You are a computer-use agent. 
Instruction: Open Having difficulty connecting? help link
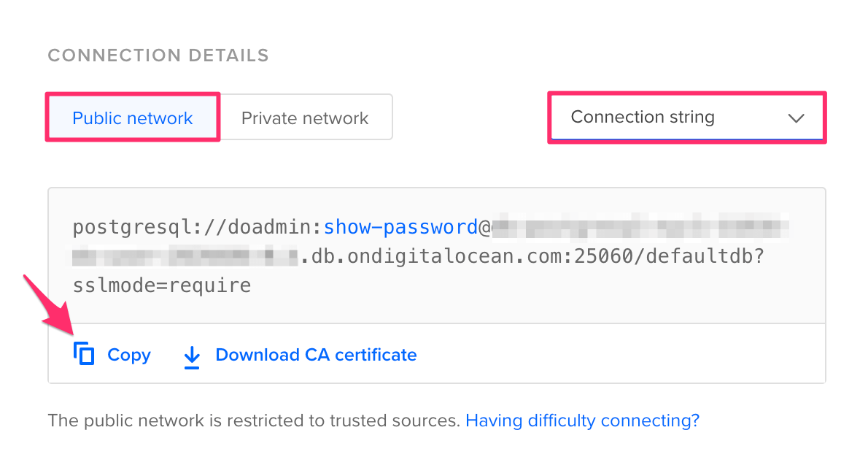coord(581,421)
